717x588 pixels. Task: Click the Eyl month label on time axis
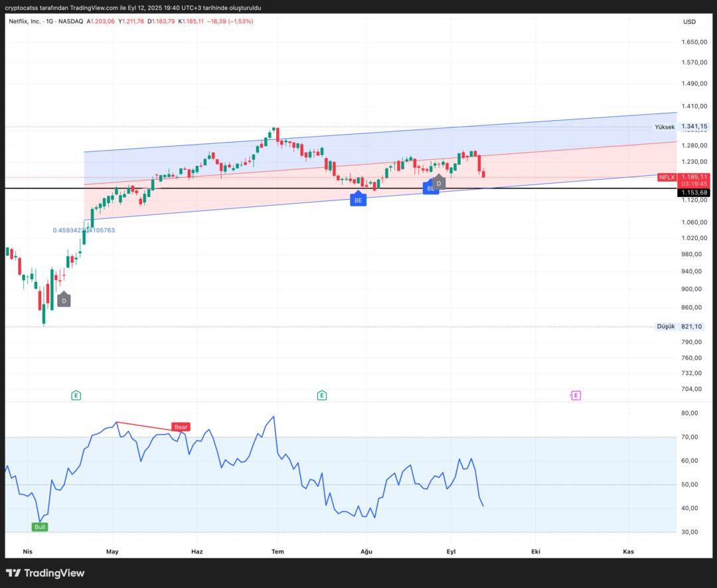pos(451,551)
